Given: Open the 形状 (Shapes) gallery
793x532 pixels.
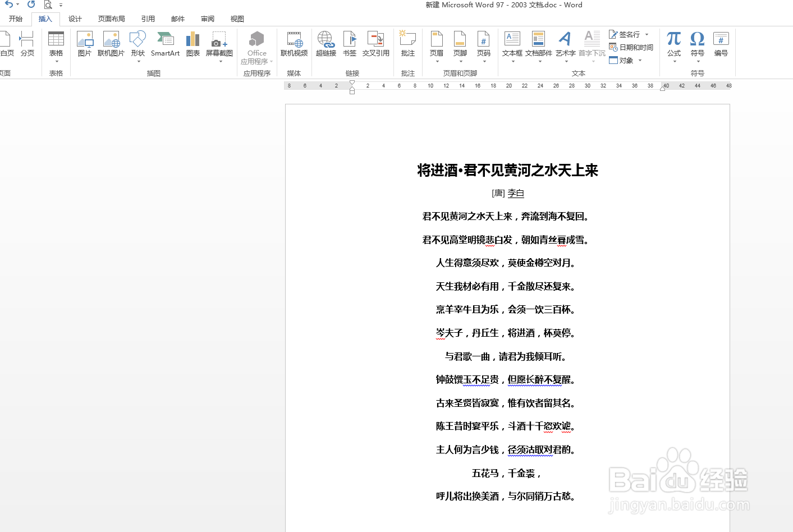Looking at the screenshot, I should (138, 46).
